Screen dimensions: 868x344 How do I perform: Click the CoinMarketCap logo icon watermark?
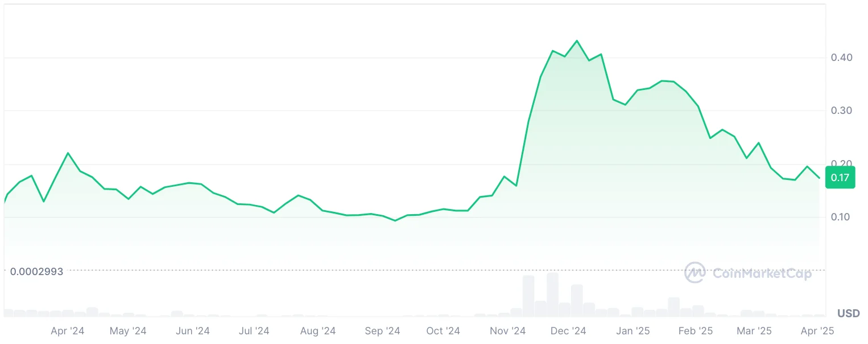(x=695, y=273)
